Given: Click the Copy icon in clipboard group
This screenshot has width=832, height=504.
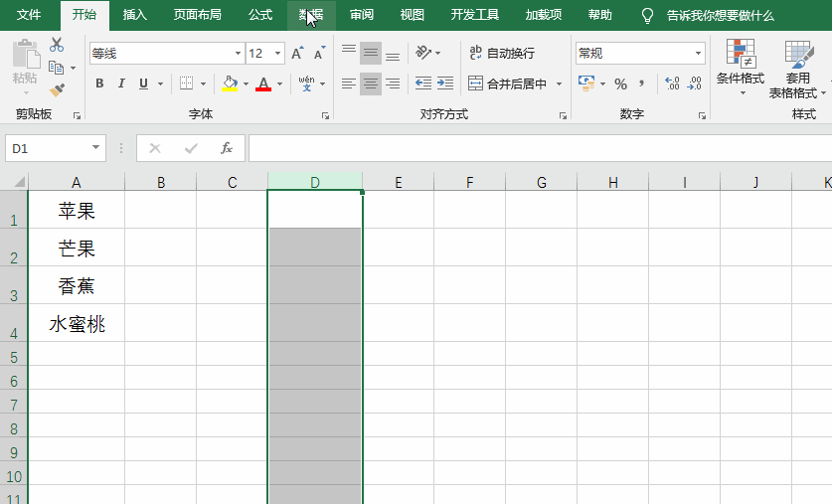Looking at the screenshot, I should click(56, 68).
